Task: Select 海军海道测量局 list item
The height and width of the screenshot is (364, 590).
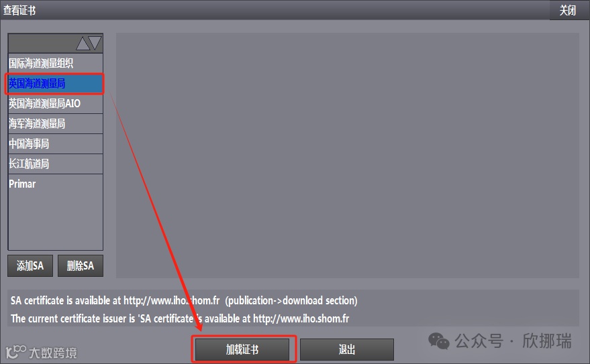Action: [55, 123]
